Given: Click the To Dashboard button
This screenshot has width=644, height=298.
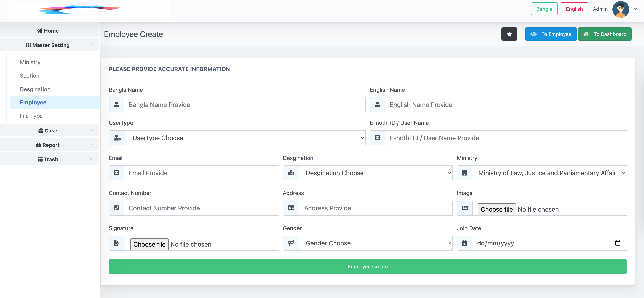Looking at the screenshot, I should click(x=604, y=34).
